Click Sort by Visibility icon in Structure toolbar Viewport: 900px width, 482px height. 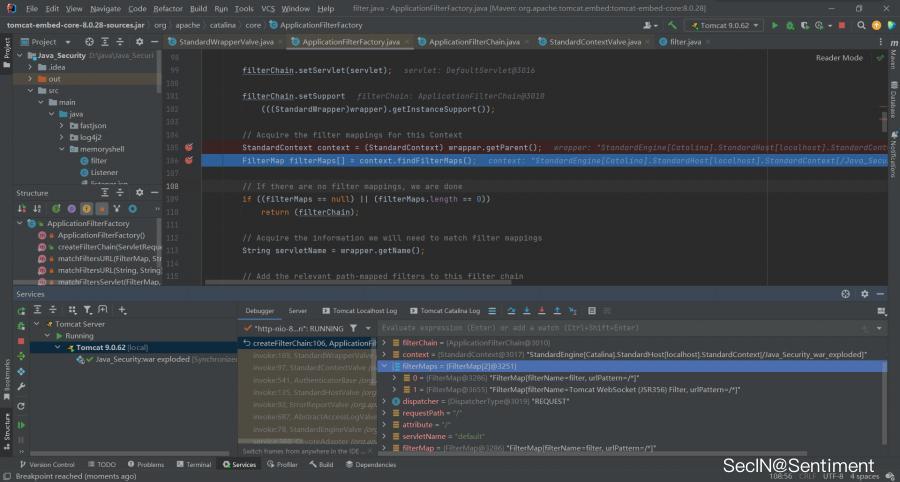[x=22, y=209]
